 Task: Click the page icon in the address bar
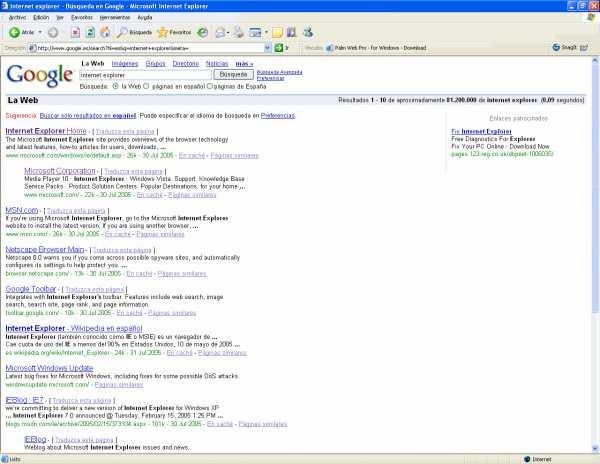click(x=33, y=48)
